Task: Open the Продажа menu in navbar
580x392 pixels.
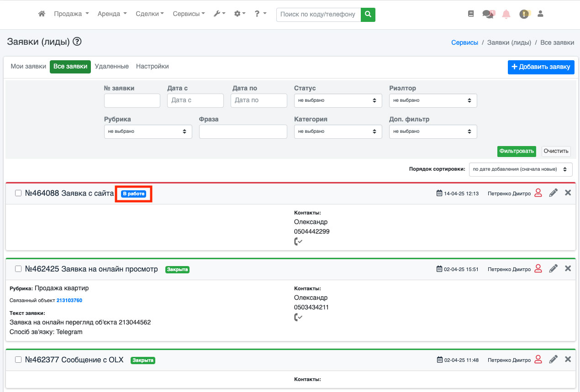Action: coord(71,14)
